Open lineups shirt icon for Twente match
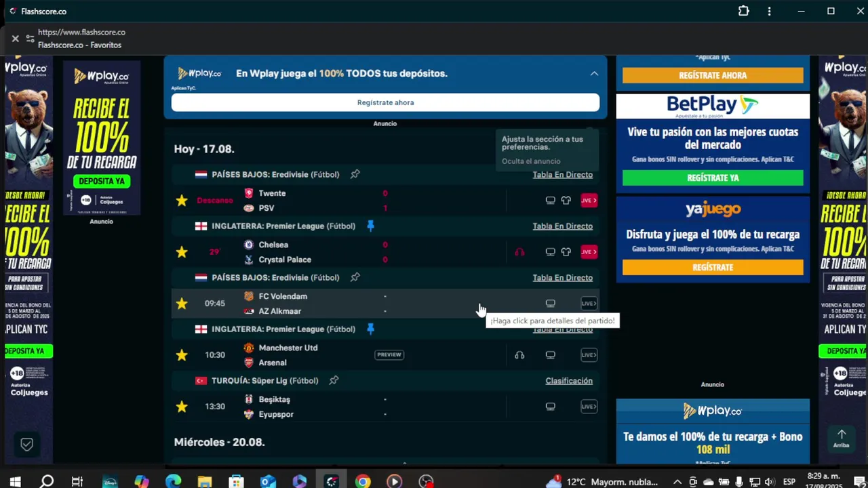 [x=566, y=201]
